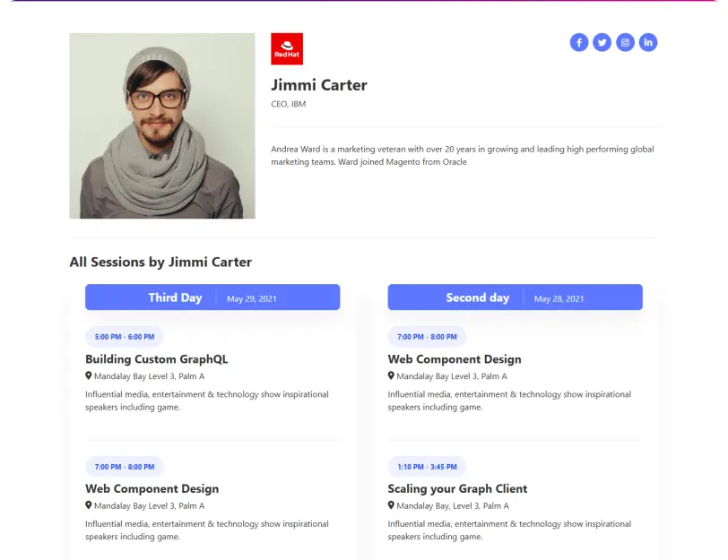Open the Instagram social icon
Screen dimensions: 728x560
coord(626,42)
